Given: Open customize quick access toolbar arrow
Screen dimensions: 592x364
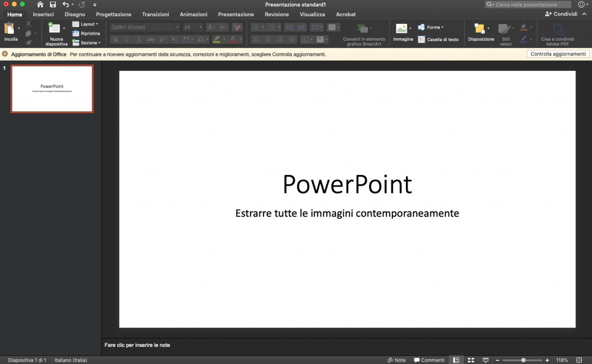Looking at the screenshot, I should (95, 5).
